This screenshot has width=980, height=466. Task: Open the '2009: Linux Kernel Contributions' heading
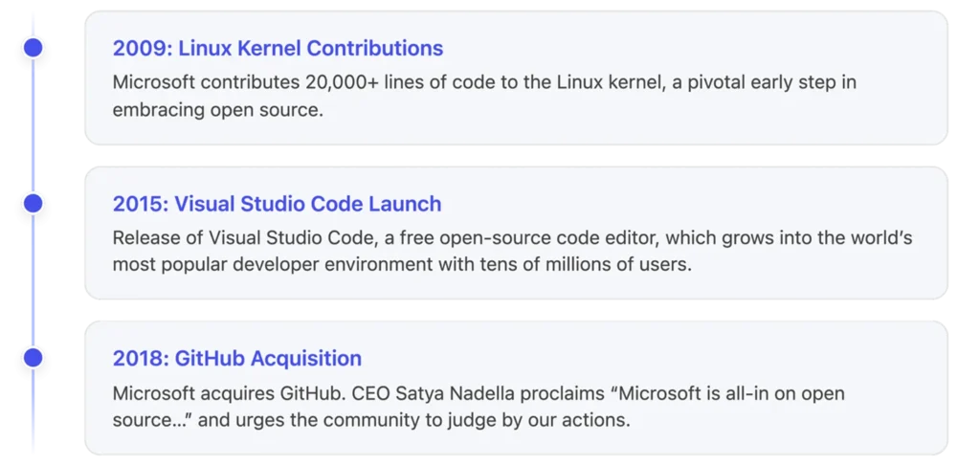tap(278, 48)
